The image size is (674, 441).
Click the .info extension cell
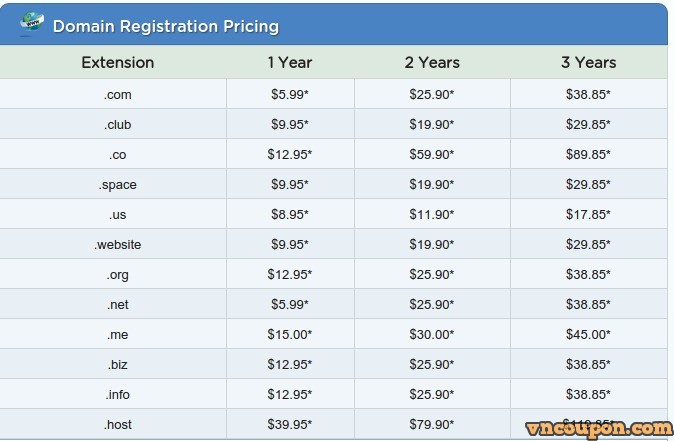pos(117,395)
